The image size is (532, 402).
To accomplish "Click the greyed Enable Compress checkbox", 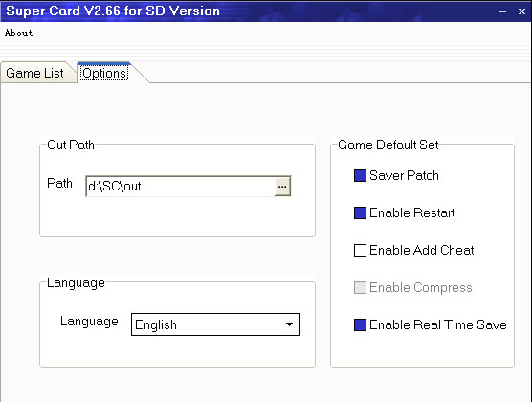I will (x=360, y=287).
